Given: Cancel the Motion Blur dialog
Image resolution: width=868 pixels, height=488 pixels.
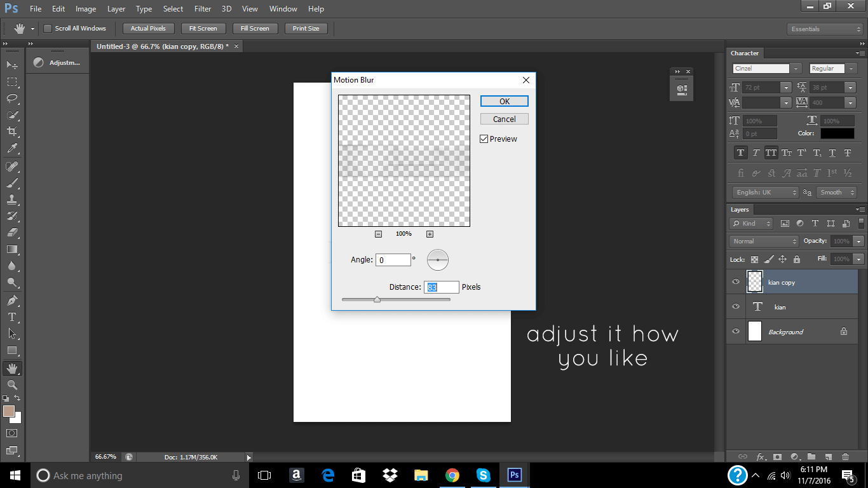Looking at the screenshot, I should [504, 119].
